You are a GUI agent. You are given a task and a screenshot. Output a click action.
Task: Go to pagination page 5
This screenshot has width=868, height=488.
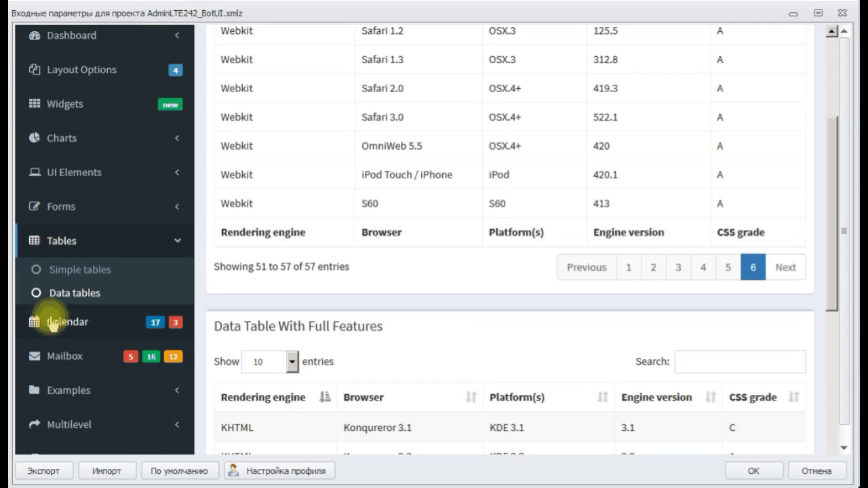point(728,267)
